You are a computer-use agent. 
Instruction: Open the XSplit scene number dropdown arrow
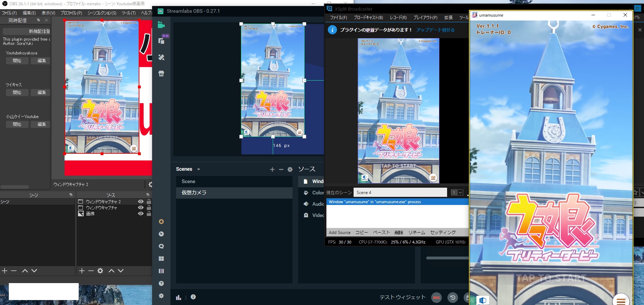coord(461,193)
